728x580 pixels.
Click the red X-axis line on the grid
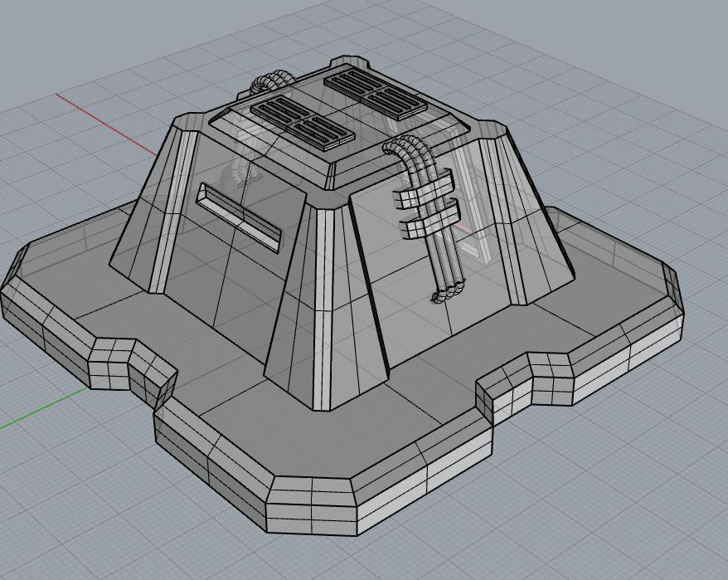[x=106, y=124]
